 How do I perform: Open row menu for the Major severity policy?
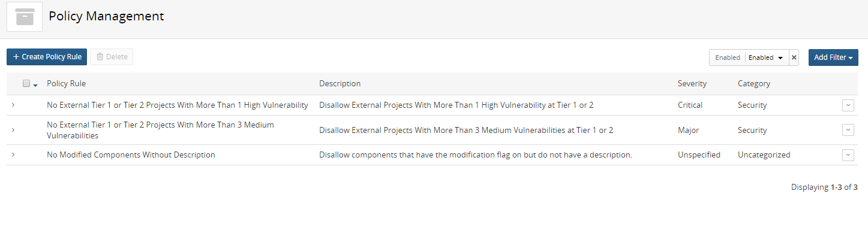(848, 130)
